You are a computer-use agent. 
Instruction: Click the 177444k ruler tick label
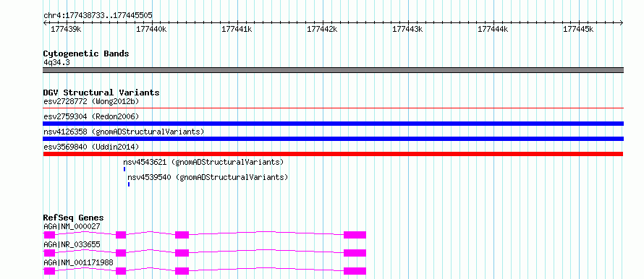pos(493,29)
